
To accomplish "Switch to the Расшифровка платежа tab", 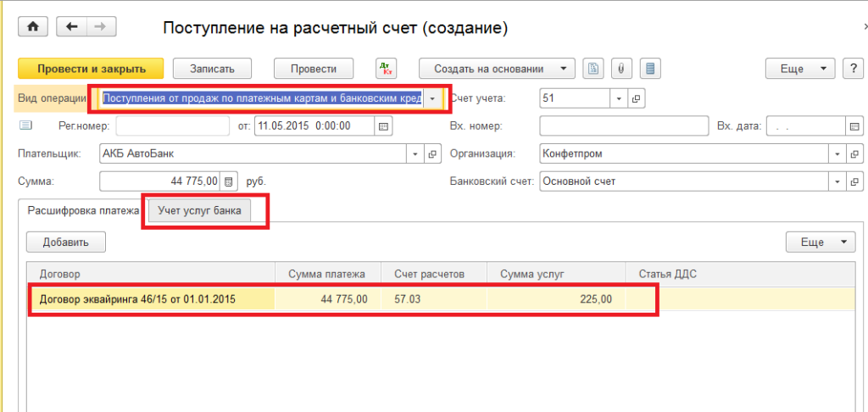I will [84, 210].
